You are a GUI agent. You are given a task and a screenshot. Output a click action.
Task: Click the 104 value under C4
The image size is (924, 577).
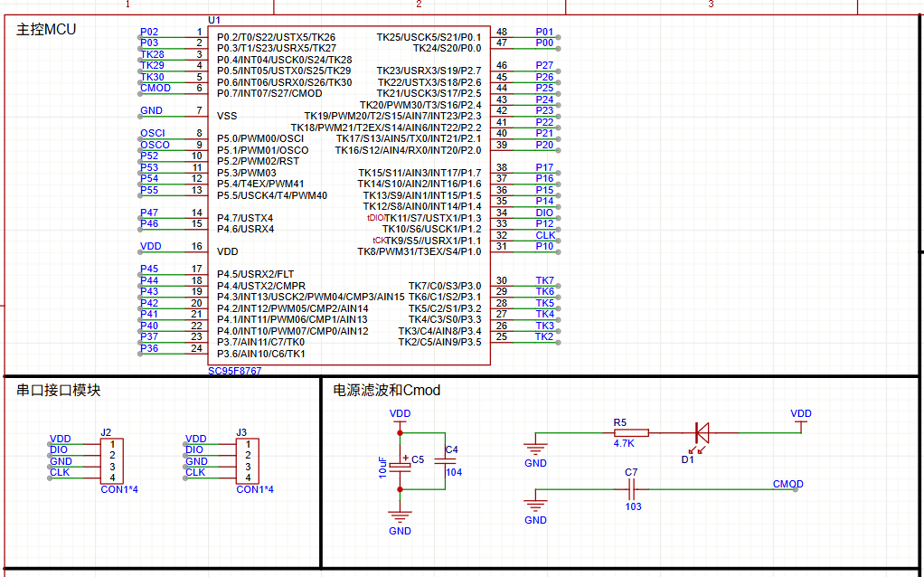[454, 472]
